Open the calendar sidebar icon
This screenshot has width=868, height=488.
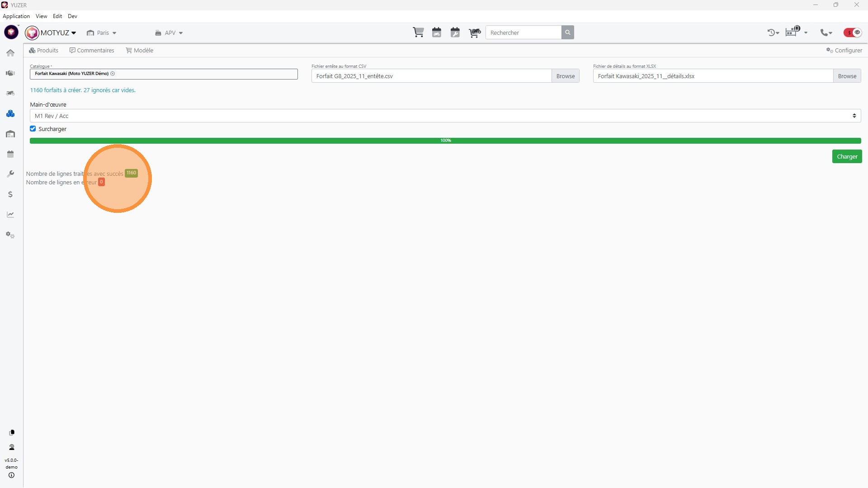(x=10, y=154)
